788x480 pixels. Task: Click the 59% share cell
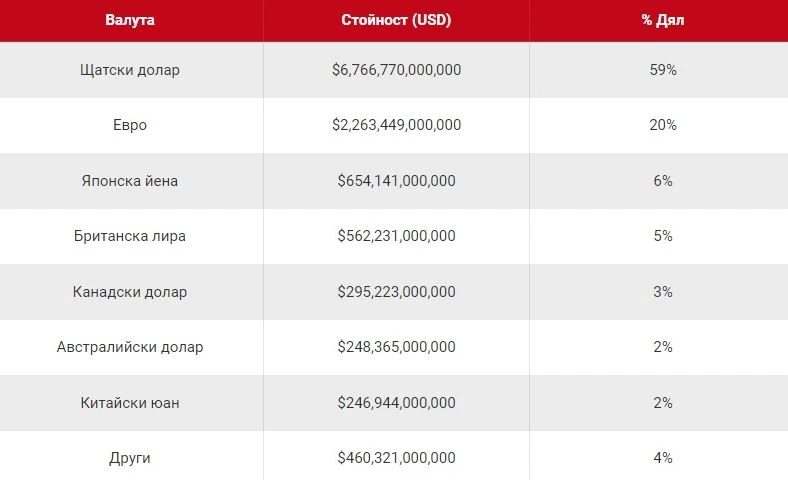pos(662,70)
